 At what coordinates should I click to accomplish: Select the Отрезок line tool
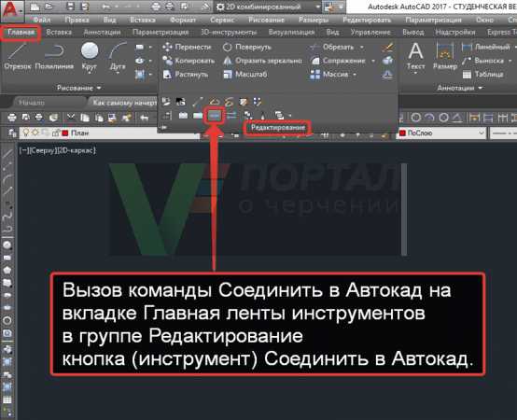[18, 56]
